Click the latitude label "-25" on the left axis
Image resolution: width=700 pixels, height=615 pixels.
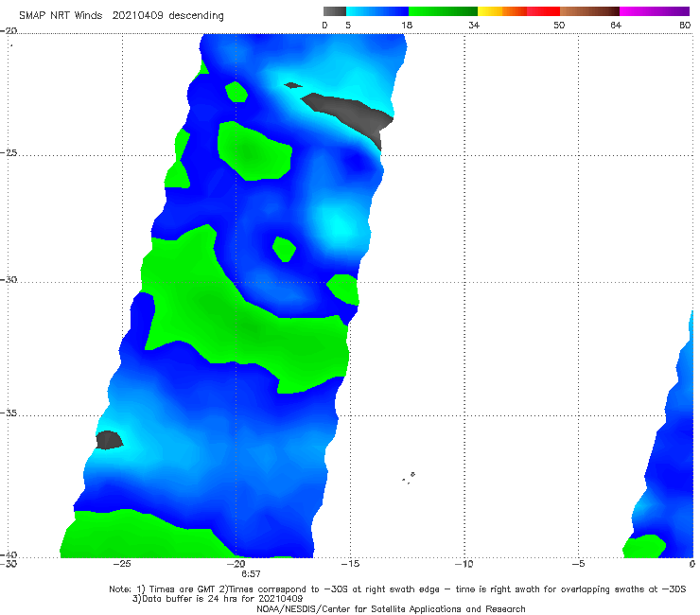click(9, 152)
